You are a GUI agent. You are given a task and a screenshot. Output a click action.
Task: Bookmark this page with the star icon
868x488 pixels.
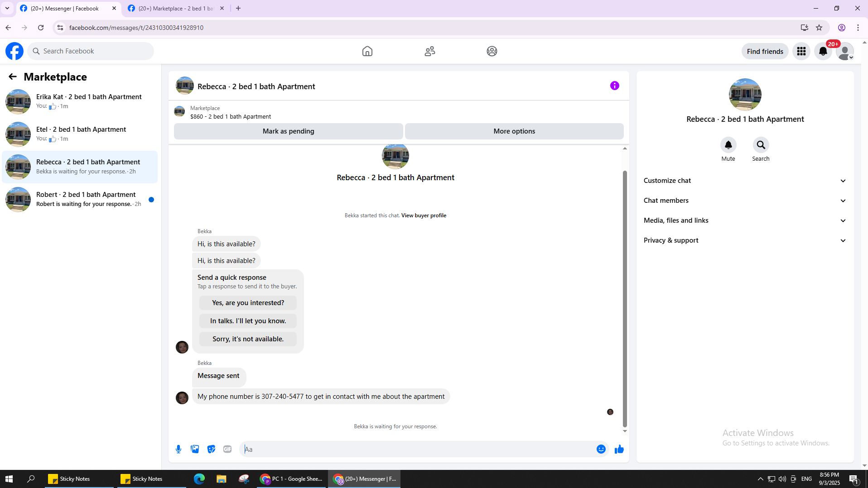[819, 28]
